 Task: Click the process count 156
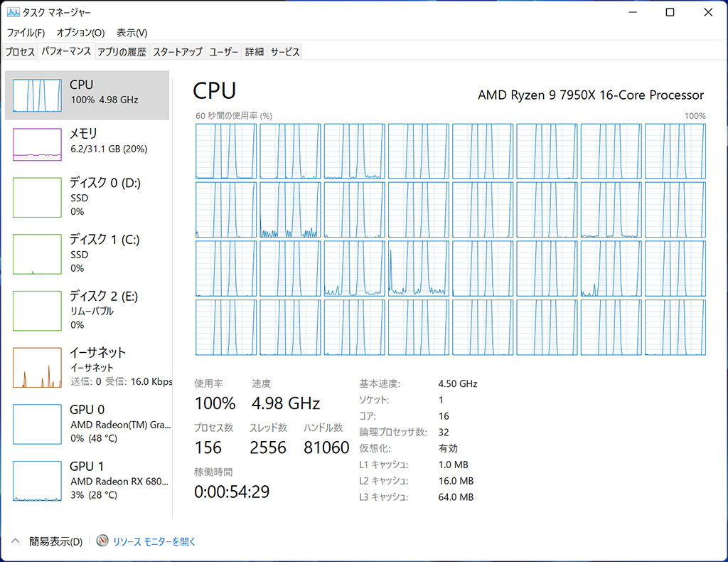coord(208,447)
